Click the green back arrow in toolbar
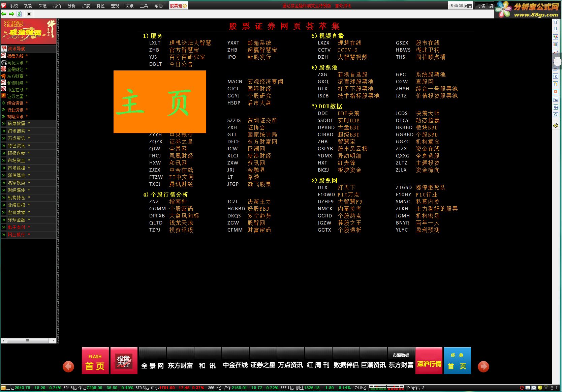562x392 pixels. tap(4, 14)
